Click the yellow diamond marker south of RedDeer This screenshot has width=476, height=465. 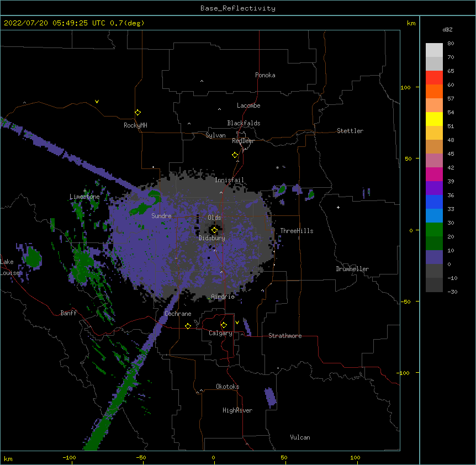tap(235, 155)
